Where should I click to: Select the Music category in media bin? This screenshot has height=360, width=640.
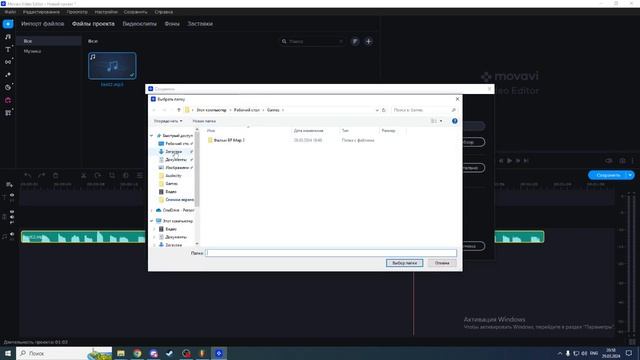(x=32, y=51)
